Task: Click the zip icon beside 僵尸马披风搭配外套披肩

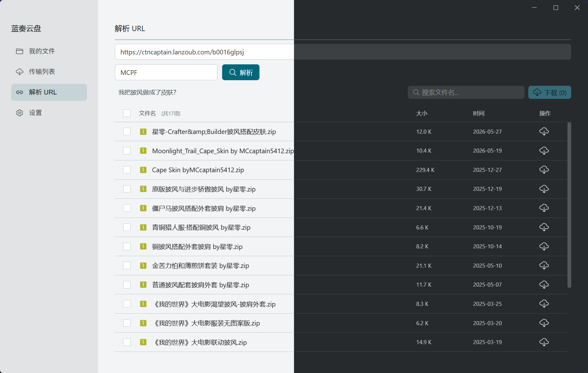Action: pos(143,208)
